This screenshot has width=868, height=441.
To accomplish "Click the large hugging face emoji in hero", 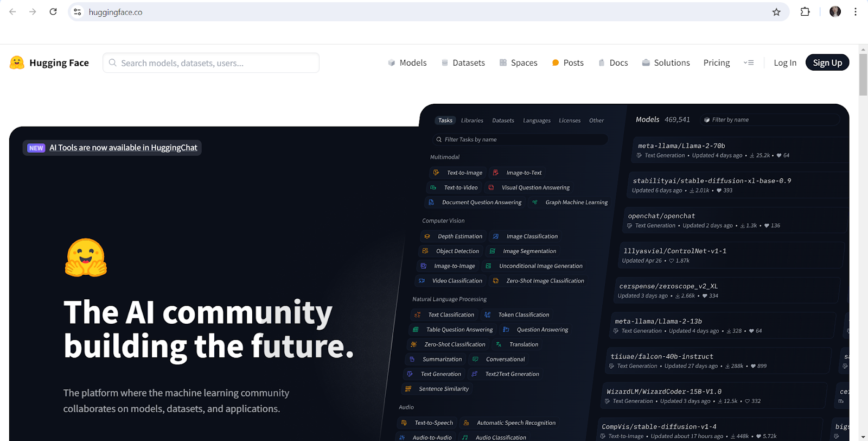I will click(x=86, y=257).
